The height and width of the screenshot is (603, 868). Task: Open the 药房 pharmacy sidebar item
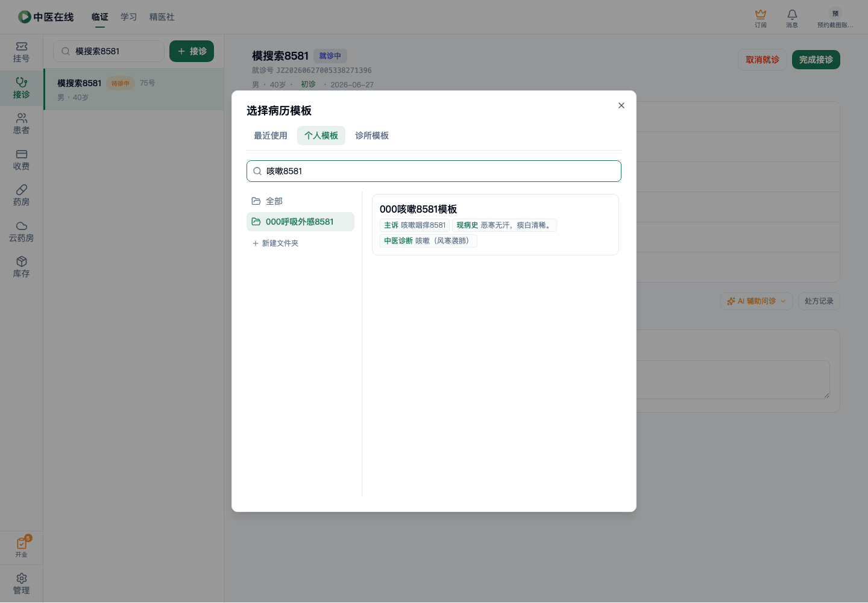(x=22, y=196)
